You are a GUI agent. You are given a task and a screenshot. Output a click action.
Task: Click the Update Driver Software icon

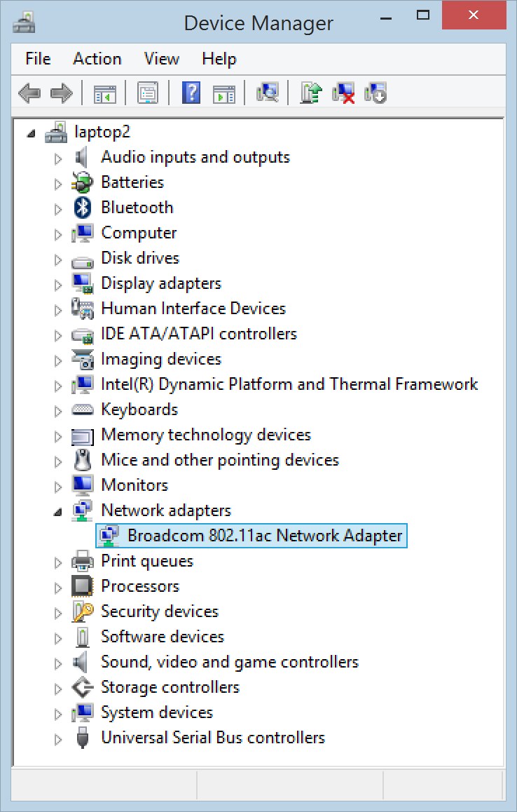(310, 94)
